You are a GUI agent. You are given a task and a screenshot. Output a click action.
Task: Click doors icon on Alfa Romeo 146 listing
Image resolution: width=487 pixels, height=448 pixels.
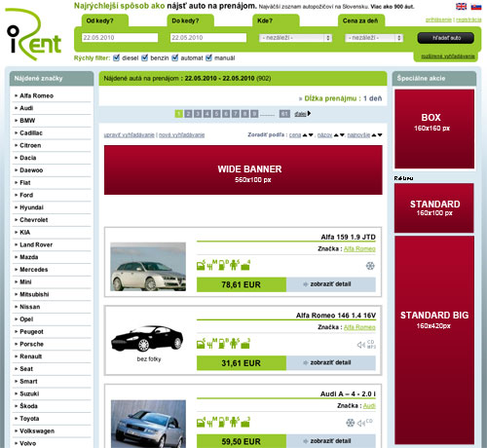click(x=202, y=344)
